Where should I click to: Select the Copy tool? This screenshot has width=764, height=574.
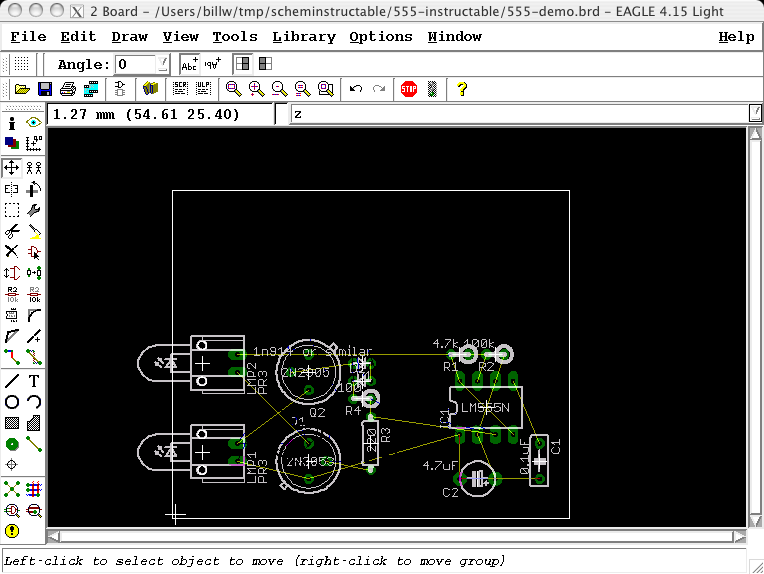click(x=34, y=168)
